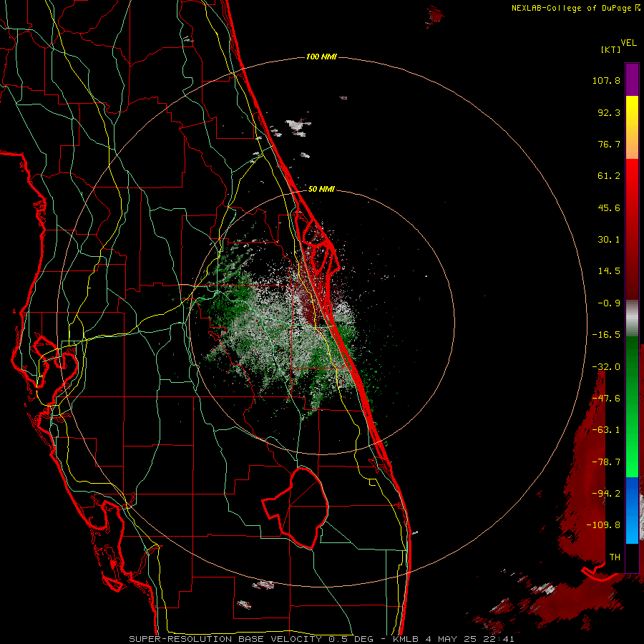Click the purple segment of the color scale
The image size is (644, 644).
coord(632,79)
